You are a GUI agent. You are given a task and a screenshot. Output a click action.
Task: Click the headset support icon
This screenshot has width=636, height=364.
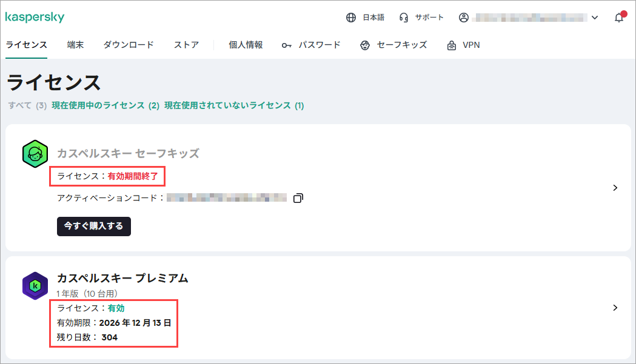pos(404,18)
